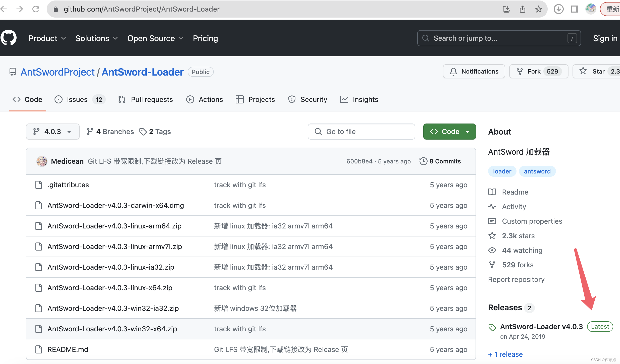
Task: Open AntSword-Loader repository link
Action: [x=142, y=72]
